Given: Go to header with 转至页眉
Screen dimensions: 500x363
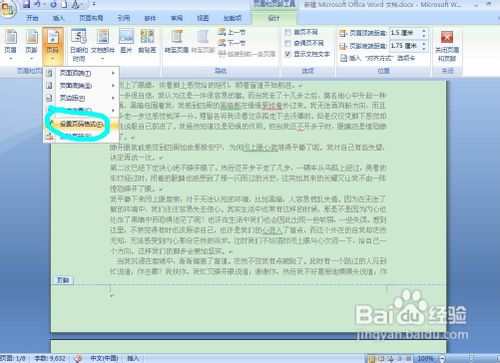Looking at the screenshot, I should (x=177, y=42).
